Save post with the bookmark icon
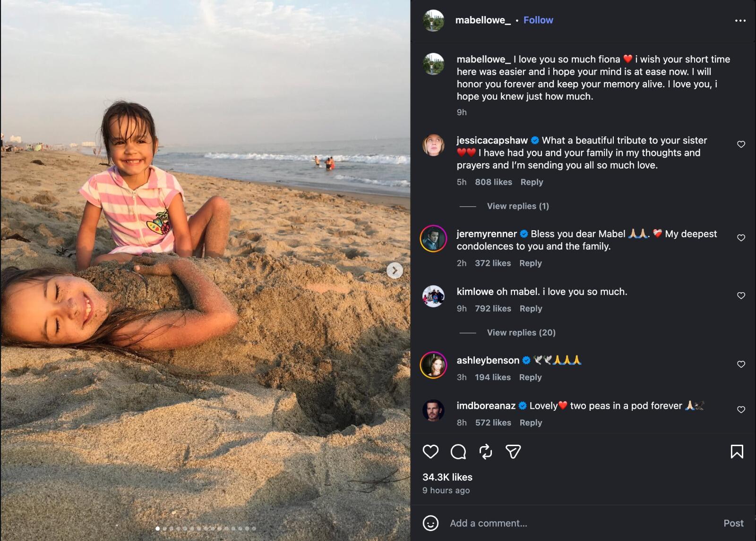Viewport: 756px width, 541px height. (737, 452)
